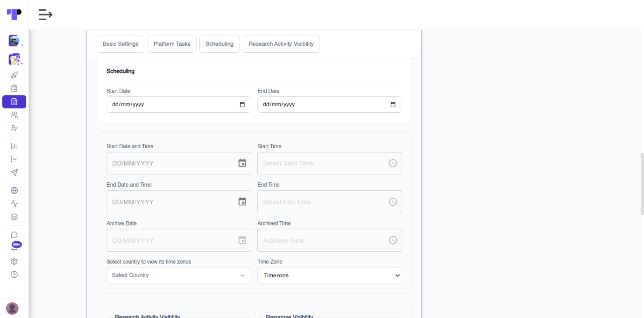The width and height of the screenshot is (644, 318).
Task: Open the help question mark icon
Action: pos(14,275)
